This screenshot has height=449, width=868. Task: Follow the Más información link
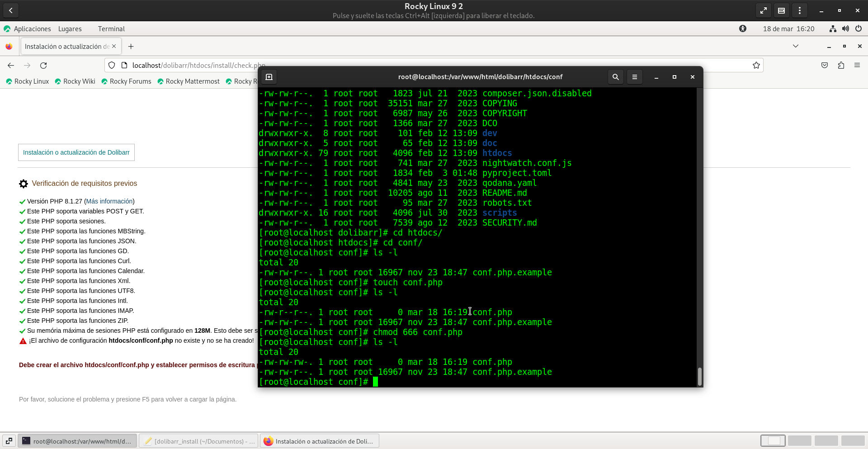click(x=109, y=201)
